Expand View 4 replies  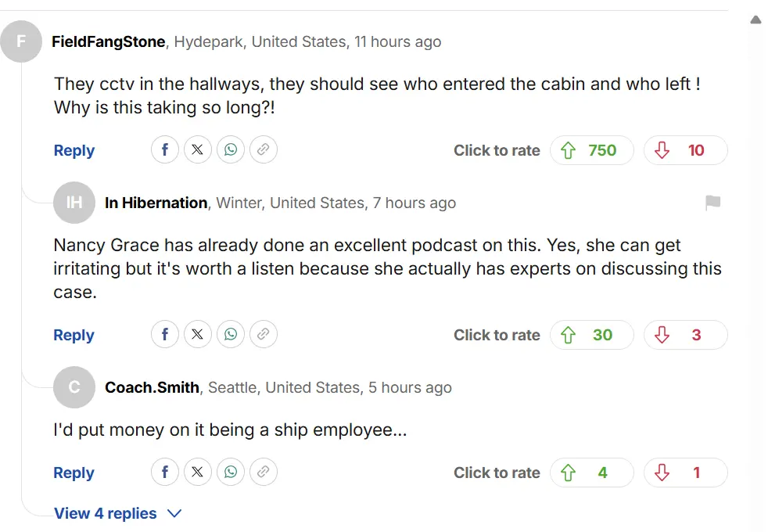(117, 513)
